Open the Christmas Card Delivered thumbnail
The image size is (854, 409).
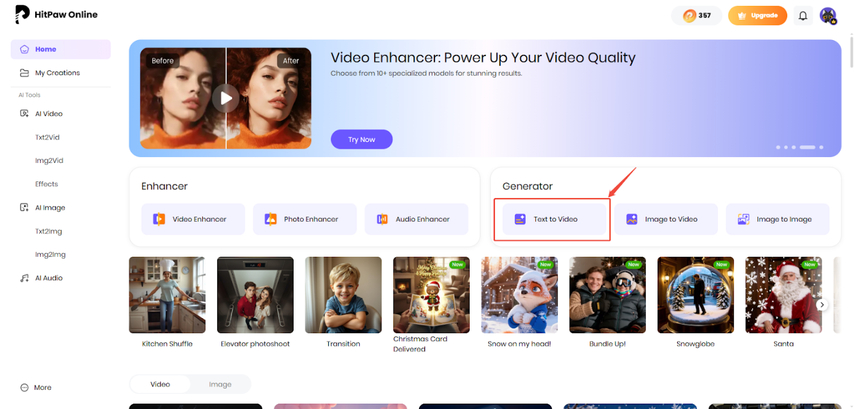(x=431, y=295)
